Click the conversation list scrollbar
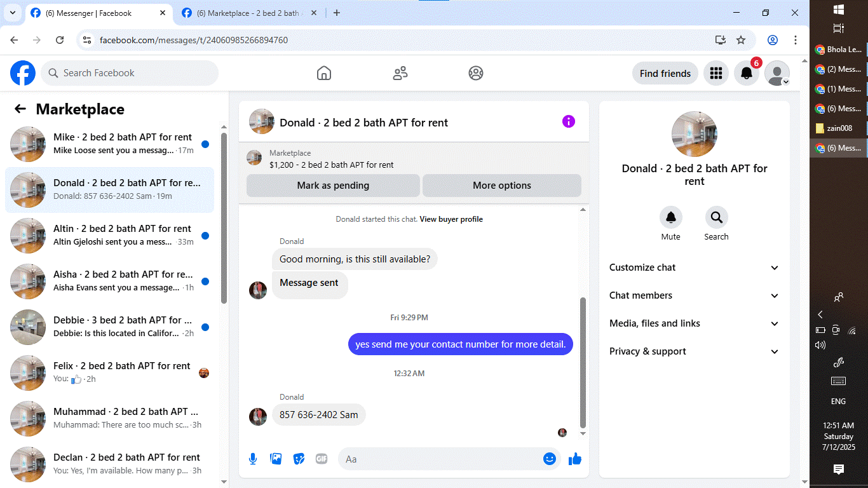Screen dimensions: 868x488 (224, 218)
